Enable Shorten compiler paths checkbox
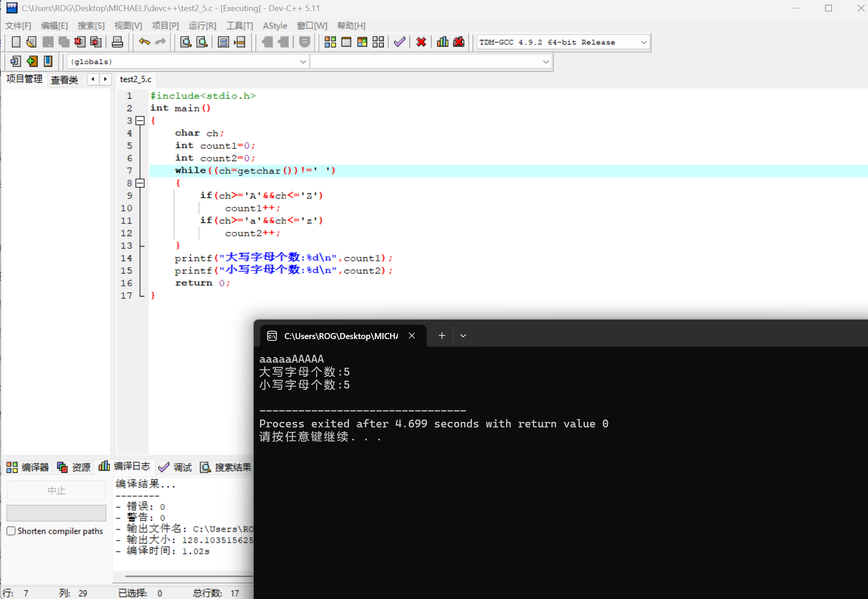Viewport: 868px width, 599px height. pos(11,531)
